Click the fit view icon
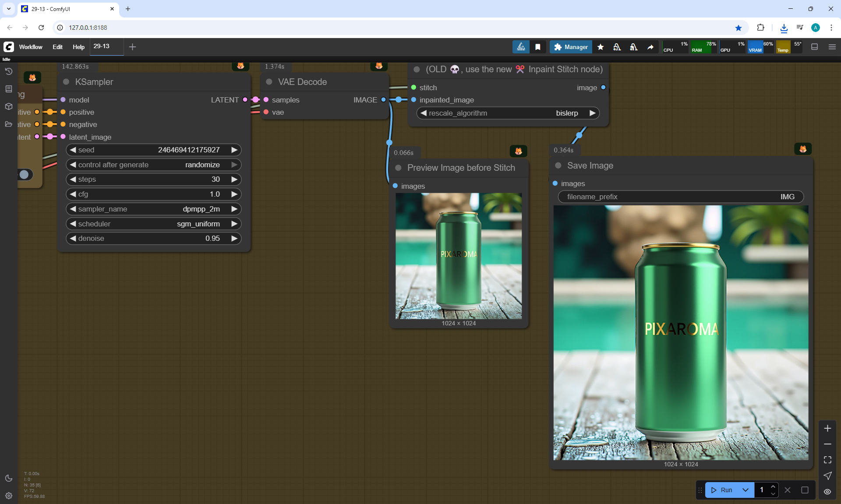 827,460
